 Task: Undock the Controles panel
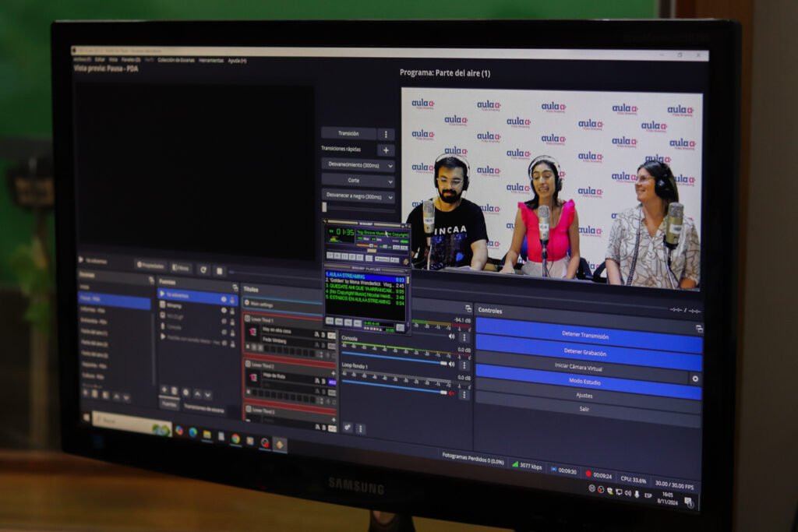pyautogui.click(x=699, y=329)
